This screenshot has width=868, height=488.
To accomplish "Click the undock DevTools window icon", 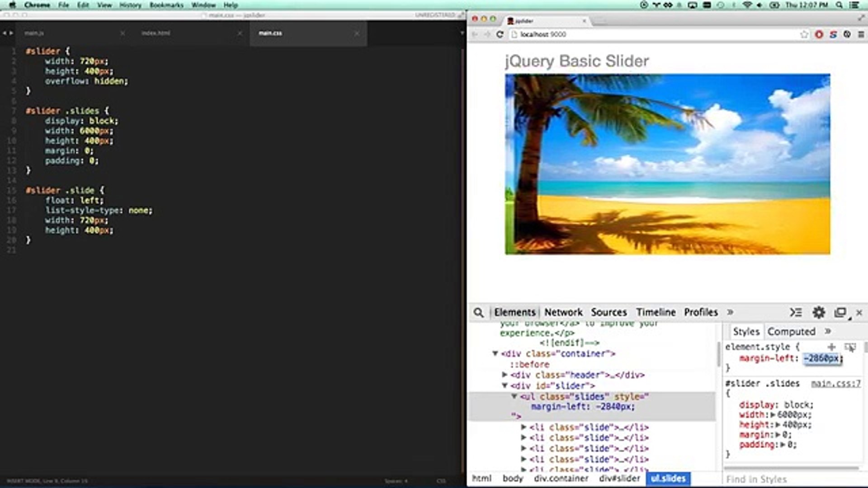I will coord(840,313).
